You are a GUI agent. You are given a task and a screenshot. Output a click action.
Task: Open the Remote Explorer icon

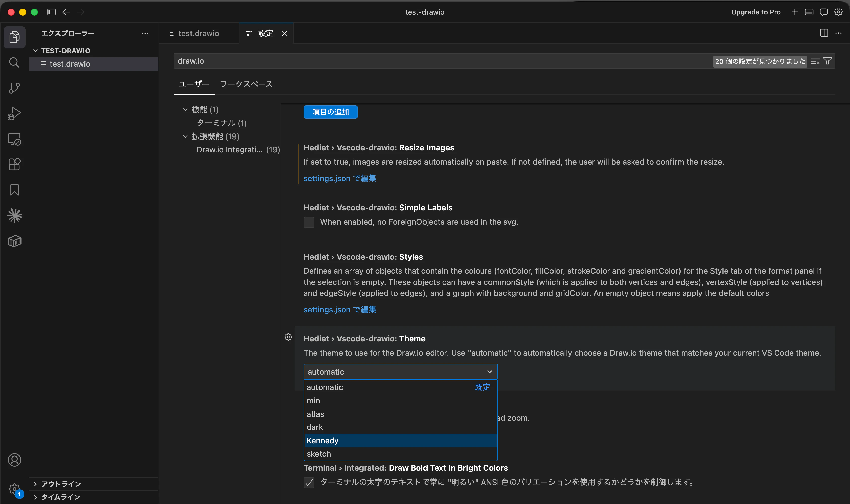point(14,139)
